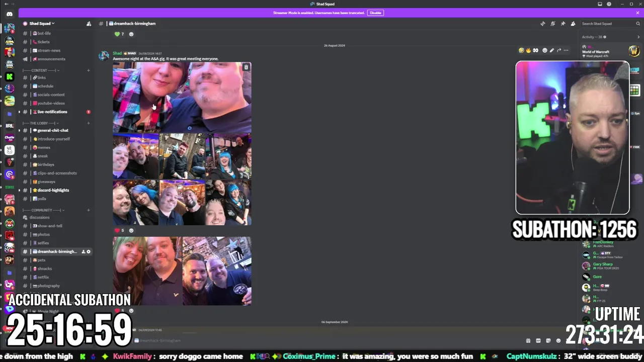Click the edit pencil on hovered message
The height and width of the screenshot is (362, 644).
click(x=551, y=50)
